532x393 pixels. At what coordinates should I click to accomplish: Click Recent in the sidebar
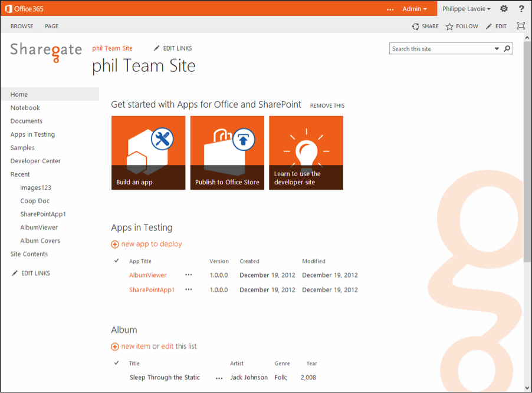[20, 174]
